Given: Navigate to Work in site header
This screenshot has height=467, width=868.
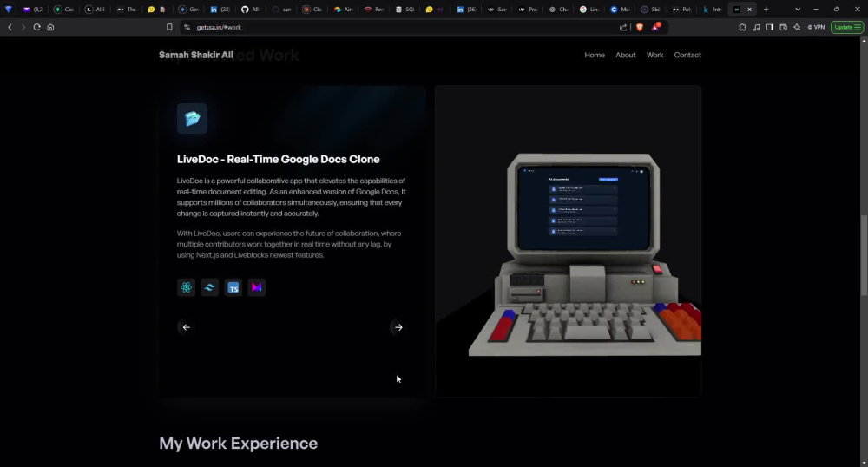Looking at the screenshot, I should (654, 55).
